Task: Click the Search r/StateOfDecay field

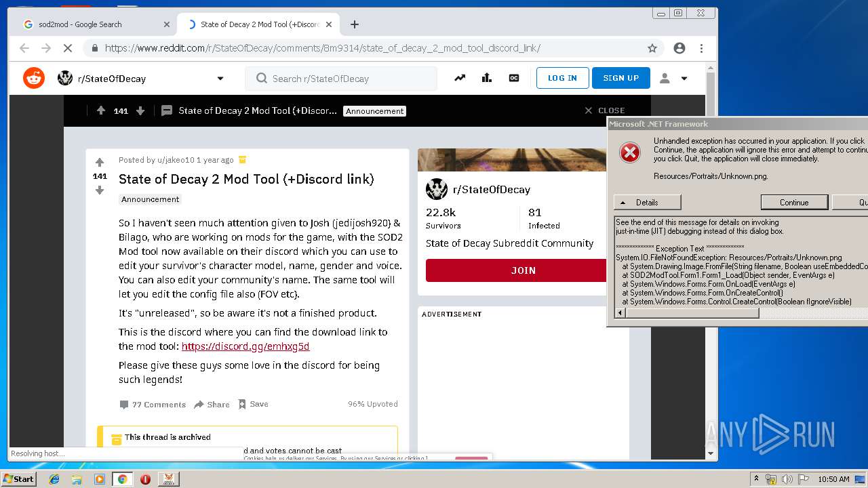Action: click(341, 79)
